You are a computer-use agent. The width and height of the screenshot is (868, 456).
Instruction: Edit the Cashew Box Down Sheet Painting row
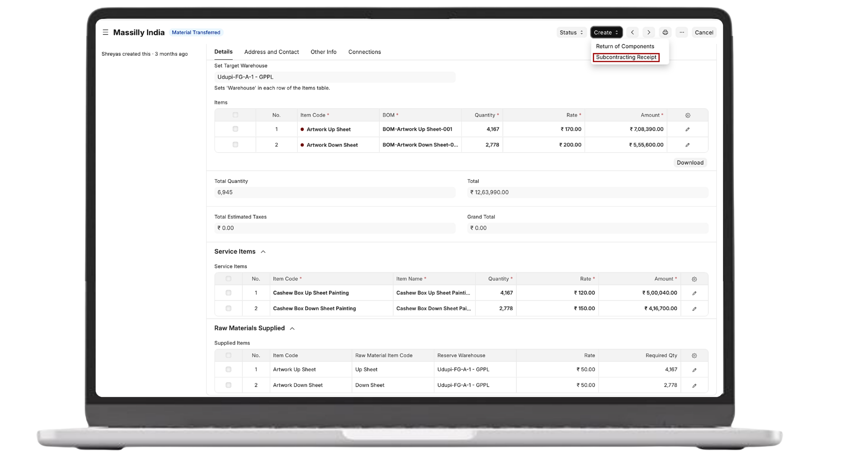(694, 309)
